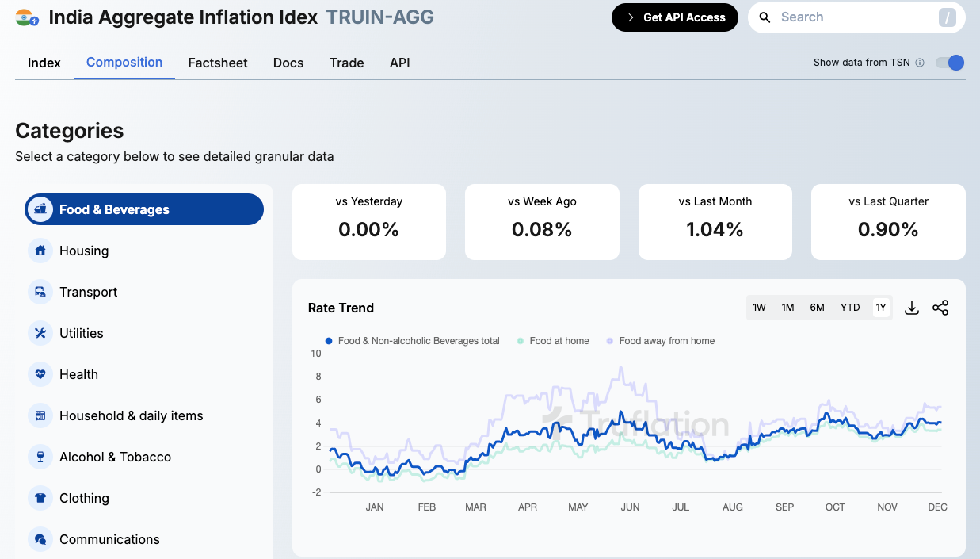Choose the YTD time range
This screenshot has height=559, width=980.
click(850, 308)
